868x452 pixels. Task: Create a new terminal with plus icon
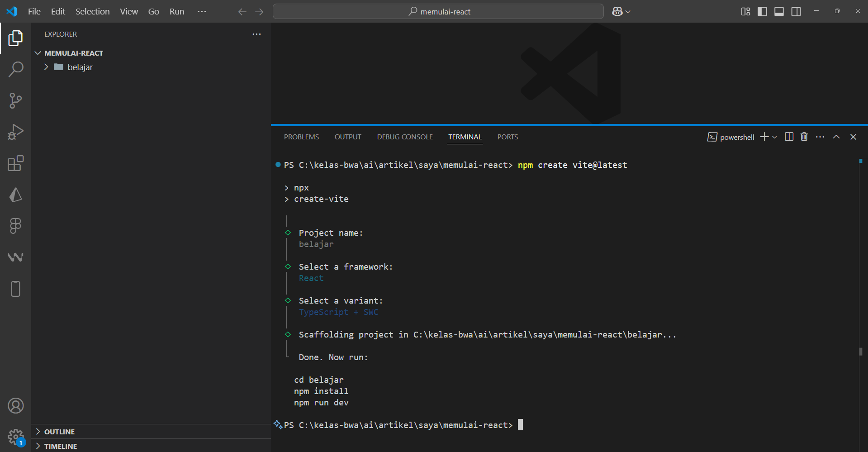tap(764, 137)
